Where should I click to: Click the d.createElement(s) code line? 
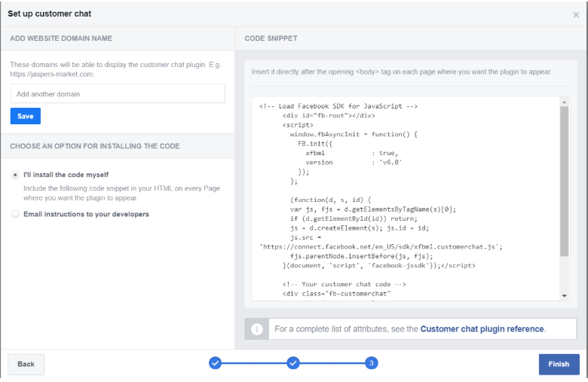tap(360, 228)
